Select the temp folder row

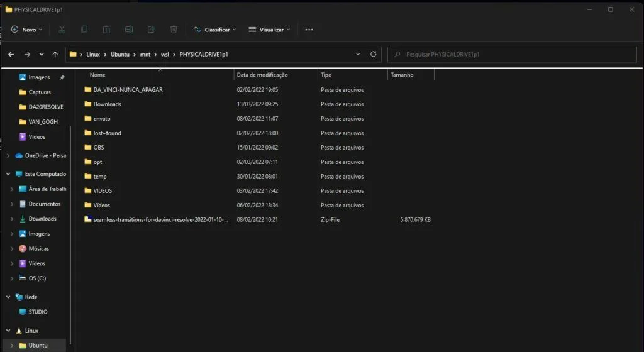click(258, 176)
